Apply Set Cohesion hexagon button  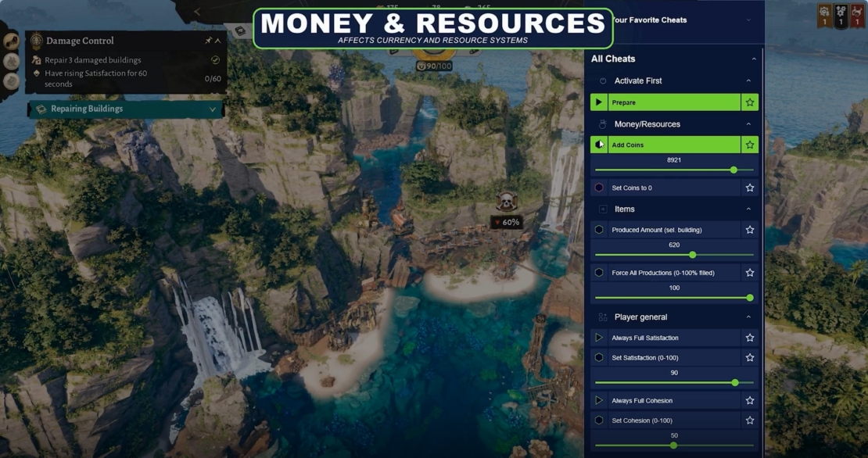(x=599, y=420)
